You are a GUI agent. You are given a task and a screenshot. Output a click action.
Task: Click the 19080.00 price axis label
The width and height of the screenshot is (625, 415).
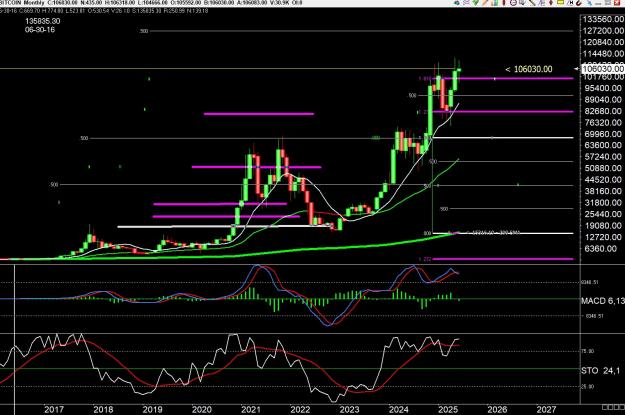pyautogui.click(x=603, y=226)
